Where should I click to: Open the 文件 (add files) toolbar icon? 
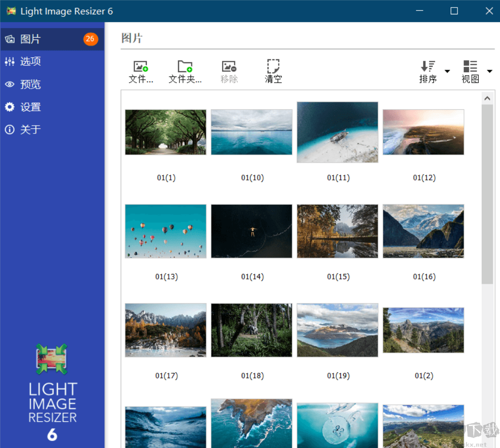(x=140, y=69)
